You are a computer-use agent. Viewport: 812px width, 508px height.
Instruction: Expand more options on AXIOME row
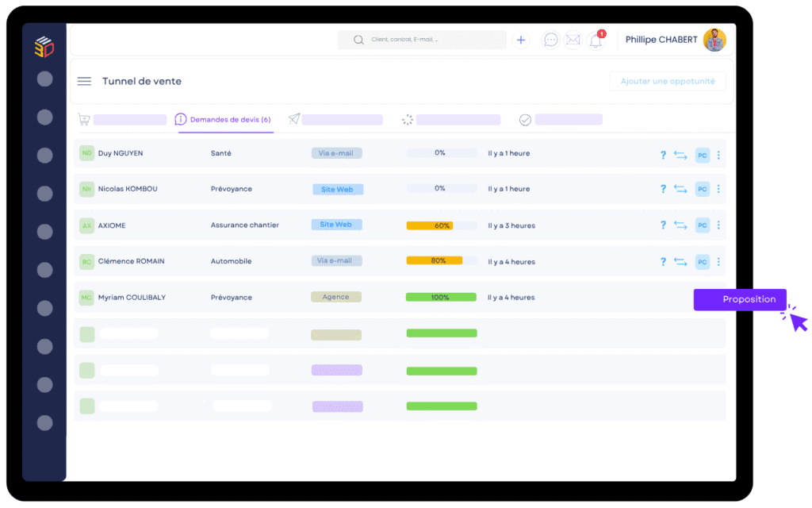(718, 225)
